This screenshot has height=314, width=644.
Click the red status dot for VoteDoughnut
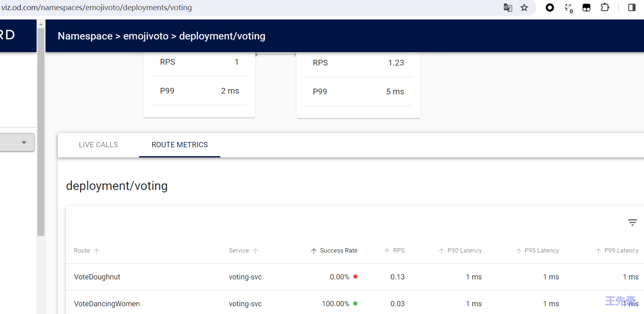tap(355, 277)
